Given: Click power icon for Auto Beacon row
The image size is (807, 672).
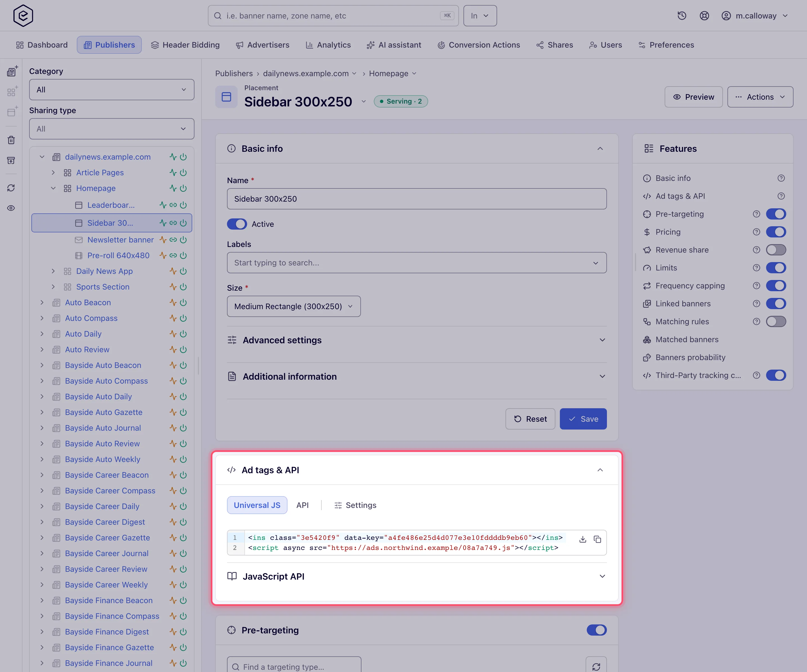Looking at the screenshot, I should [x=183, y=302].
